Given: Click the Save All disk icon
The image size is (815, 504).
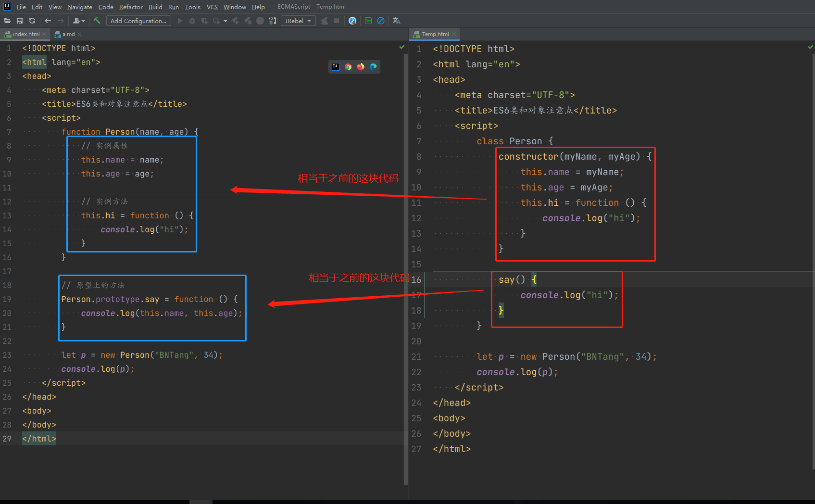Looking at the screenshot, I should [x=20, y=21].
